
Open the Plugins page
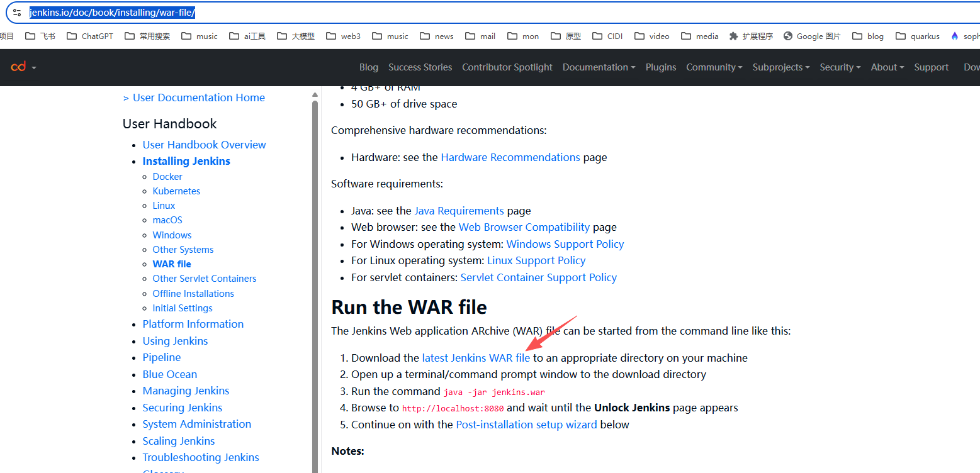(x=661, y=67)
